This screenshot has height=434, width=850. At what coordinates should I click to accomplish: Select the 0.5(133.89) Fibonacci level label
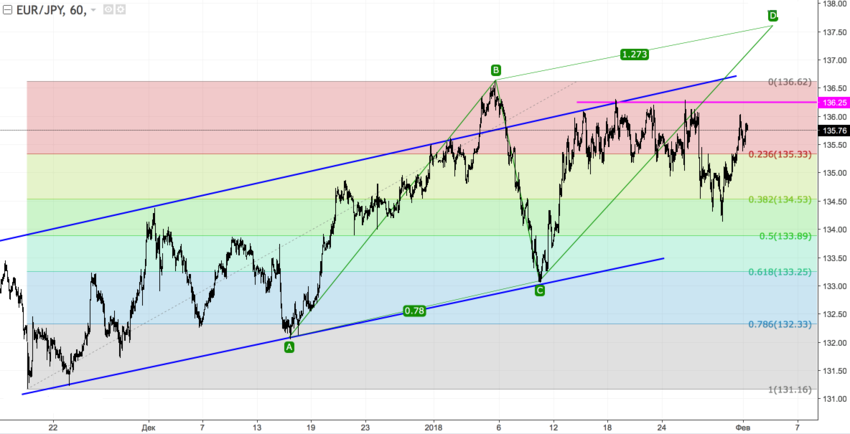pos(786,236)
